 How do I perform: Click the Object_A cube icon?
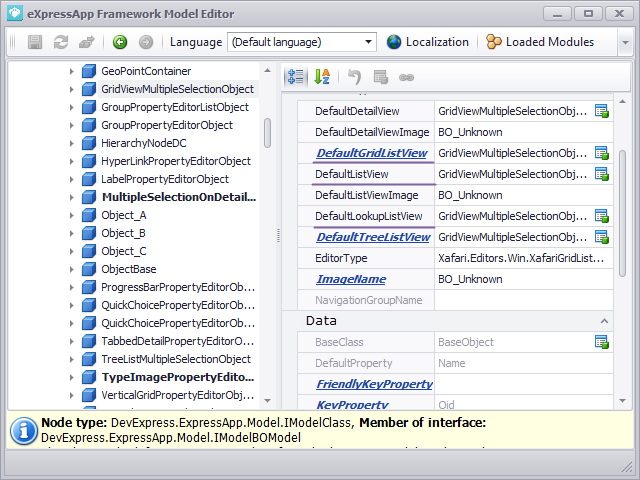(x=89, y=215)
